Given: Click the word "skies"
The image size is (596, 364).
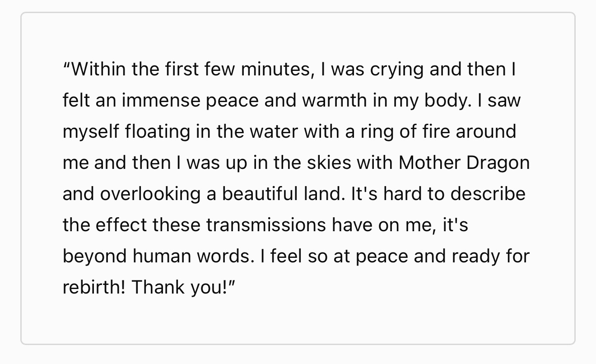Looking at the screenshot, I should pos(329,163).
